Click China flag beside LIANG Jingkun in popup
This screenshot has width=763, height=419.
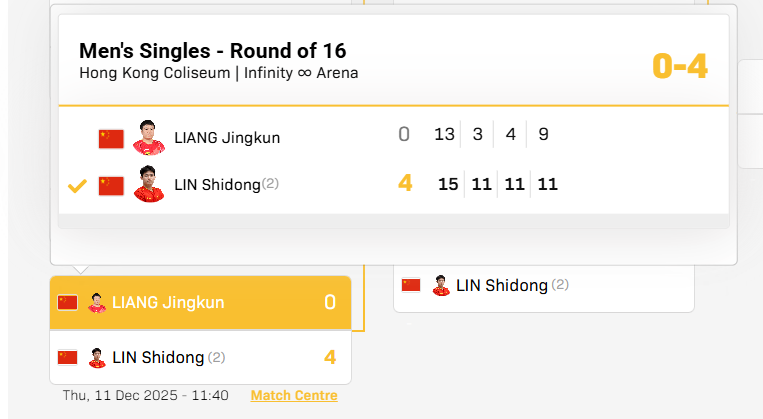point(111,139)
